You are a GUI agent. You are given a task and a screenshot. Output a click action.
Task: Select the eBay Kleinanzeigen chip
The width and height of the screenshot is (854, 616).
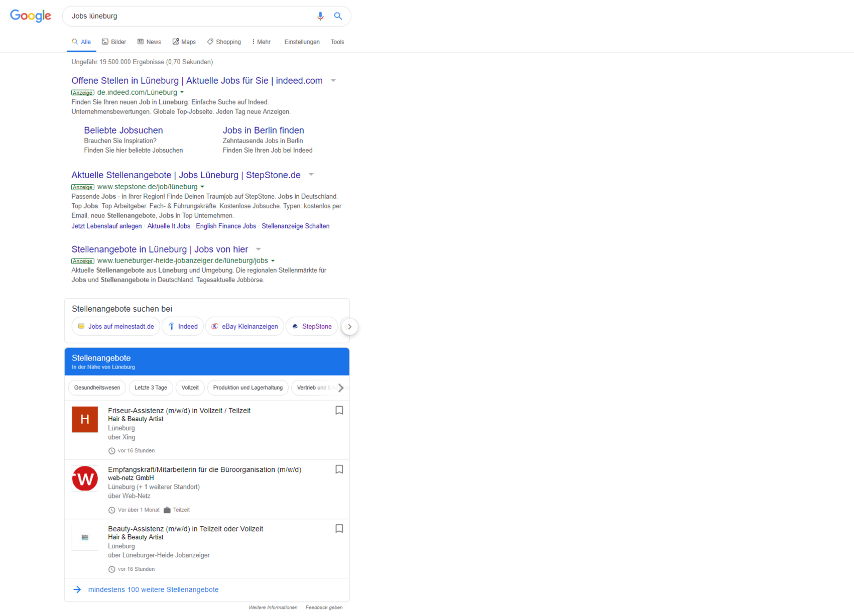pos(245,326)
